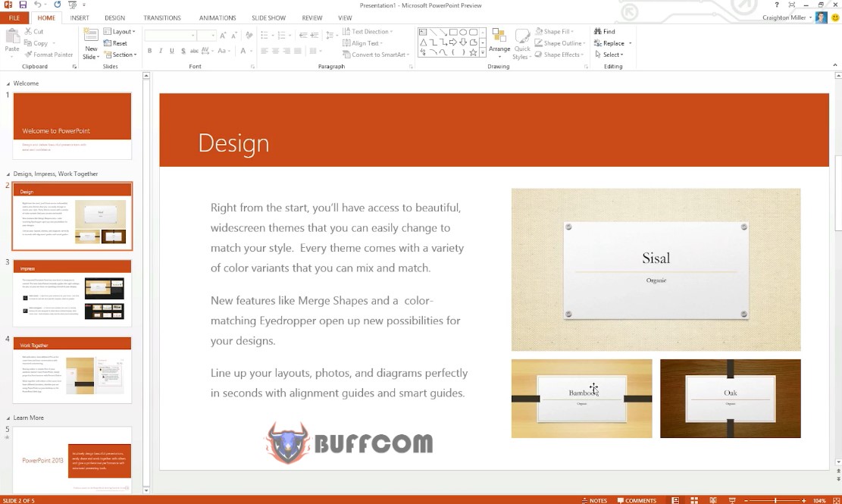Switch to Slide Sorter view
This screenshot has height=504, width=842.
(693, 500)
